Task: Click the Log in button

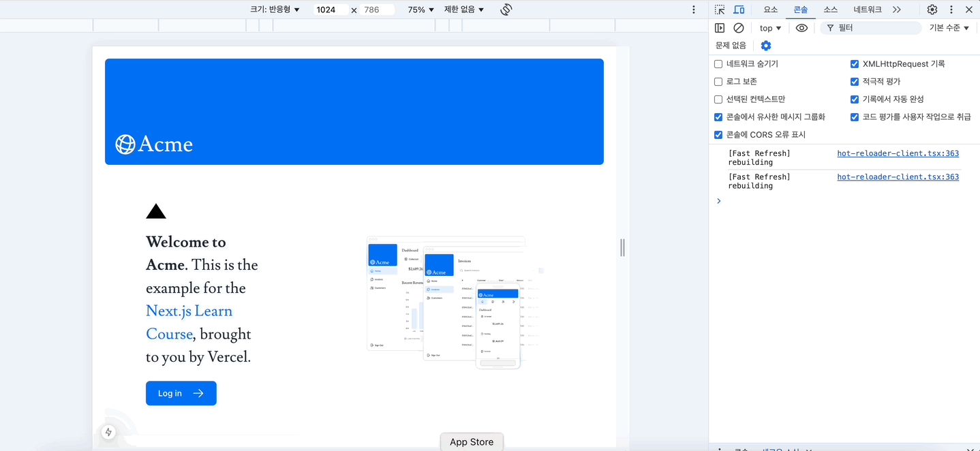Action: tap(181, 393)
